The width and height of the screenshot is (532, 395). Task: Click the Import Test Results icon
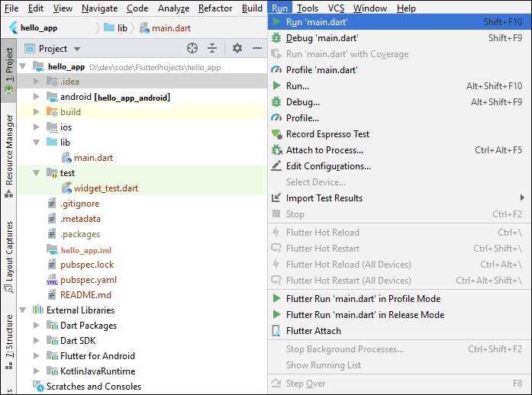coord(276,197)
